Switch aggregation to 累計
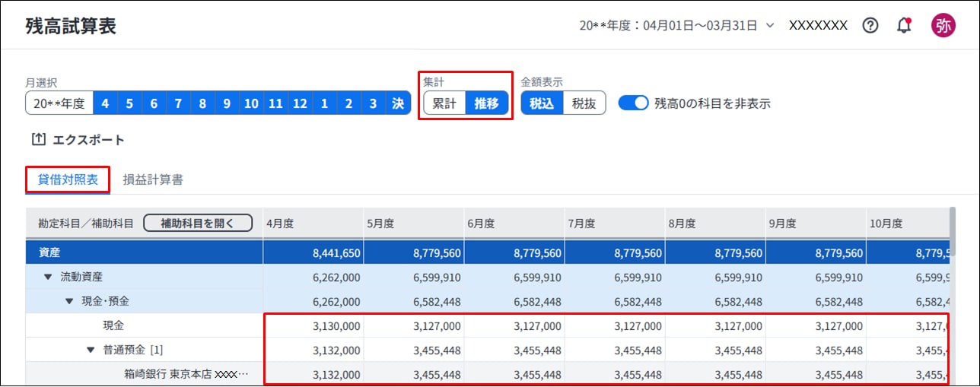 click(x=444, y=103)
